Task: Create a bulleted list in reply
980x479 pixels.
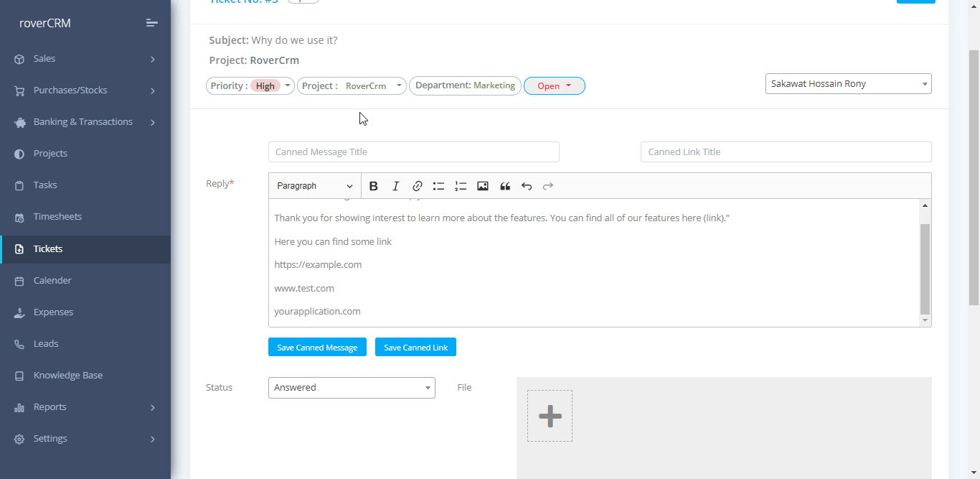Action: tap(438, 186)
